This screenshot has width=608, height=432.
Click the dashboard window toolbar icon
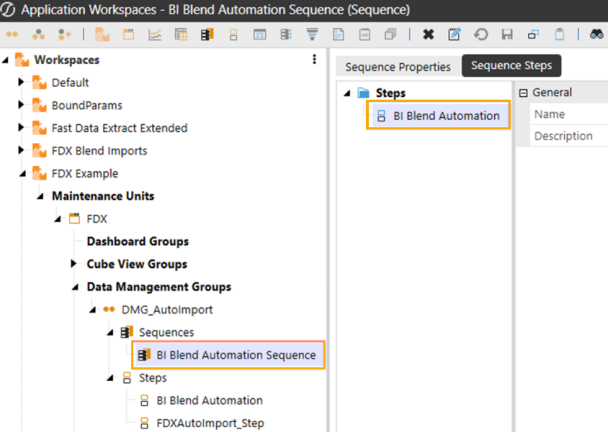(x=259, y=35)
